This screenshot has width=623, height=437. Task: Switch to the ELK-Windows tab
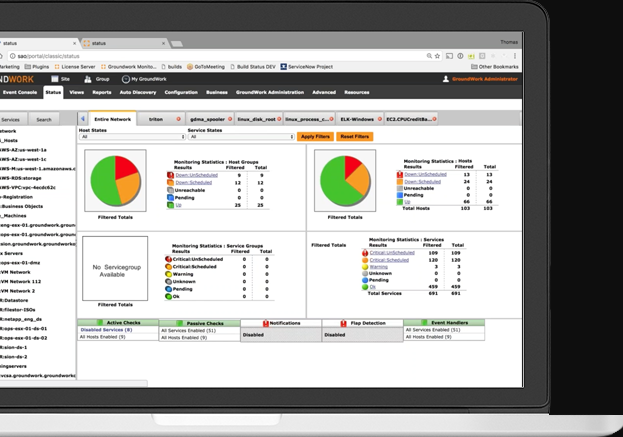357,119
